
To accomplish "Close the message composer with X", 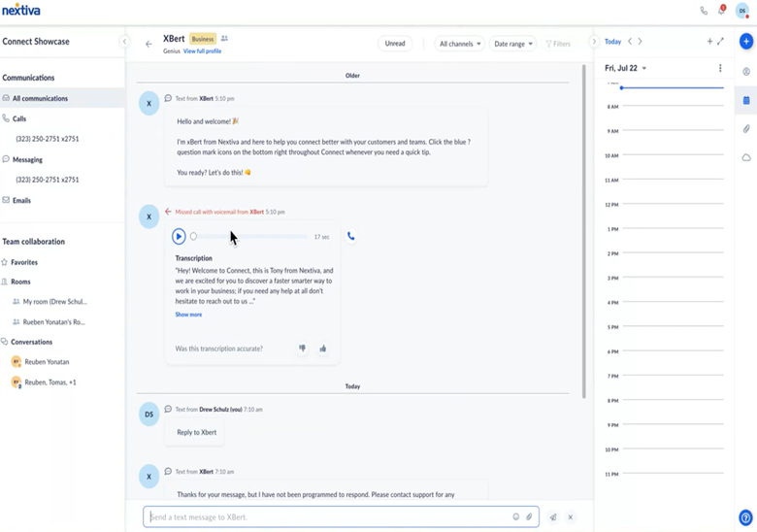I will (x=570, y=517).
